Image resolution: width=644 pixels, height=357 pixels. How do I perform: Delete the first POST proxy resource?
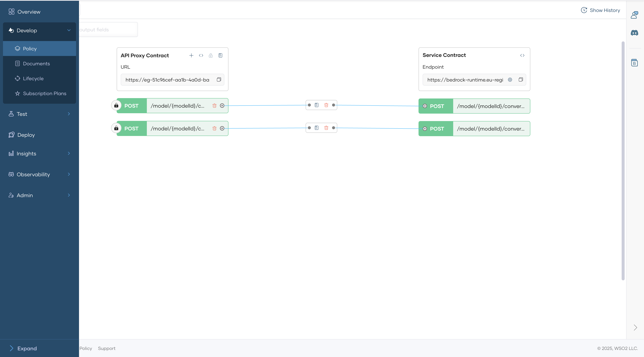click(x=214, y=106)
